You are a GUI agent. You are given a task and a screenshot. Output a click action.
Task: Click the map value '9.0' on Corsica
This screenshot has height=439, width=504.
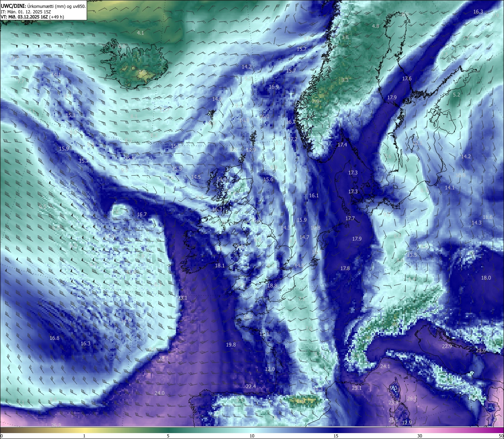393,388
